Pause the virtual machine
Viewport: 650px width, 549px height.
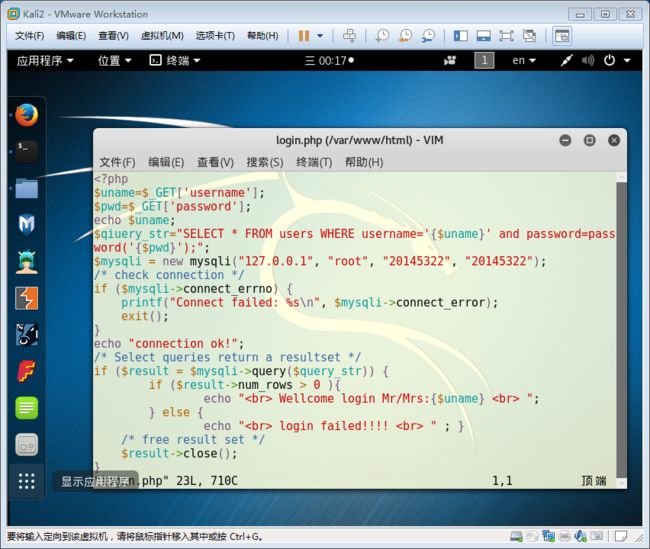pos(304,36)
